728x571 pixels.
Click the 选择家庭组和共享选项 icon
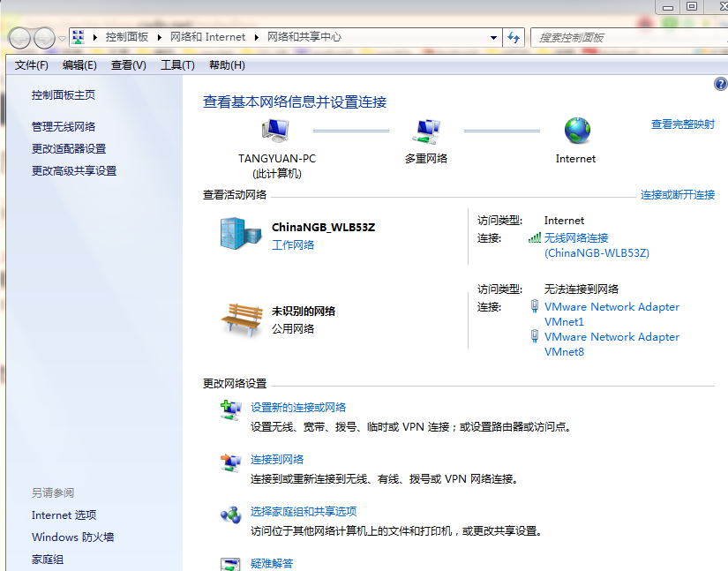231,512
